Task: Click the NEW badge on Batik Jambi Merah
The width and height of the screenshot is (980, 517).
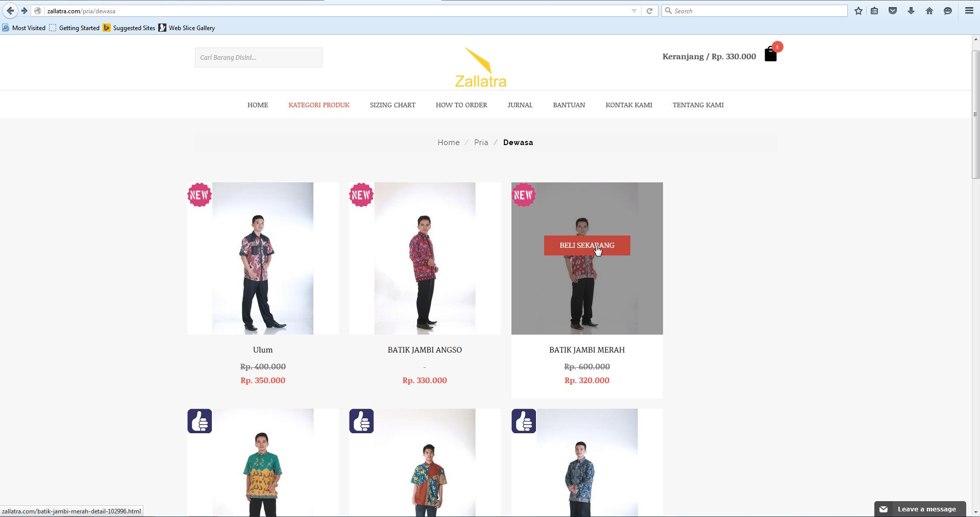Action: pos(523,195)
